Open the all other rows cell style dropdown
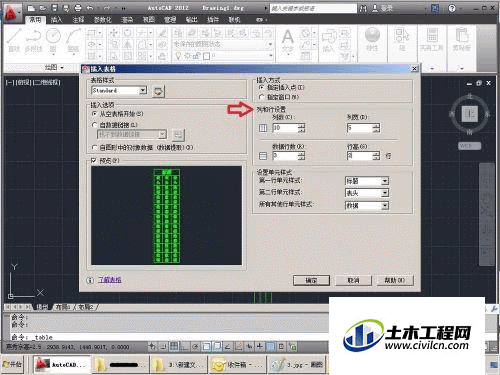 (367, 206)
